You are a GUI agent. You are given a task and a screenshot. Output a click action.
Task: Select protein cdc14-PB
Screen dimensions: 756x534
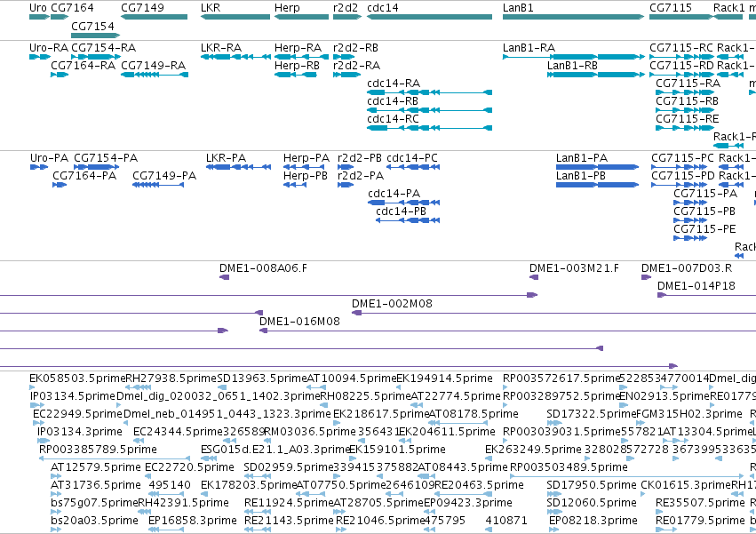click(x=408, y=220)
